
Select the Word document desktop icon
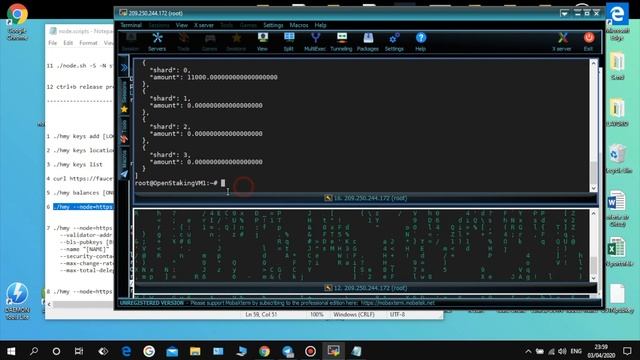click(x=617, y=208)
